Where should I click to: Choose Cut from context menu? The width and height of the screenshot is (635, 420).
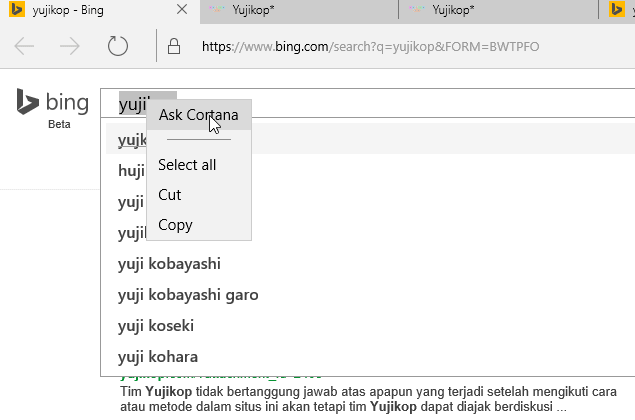coord(199,195)
